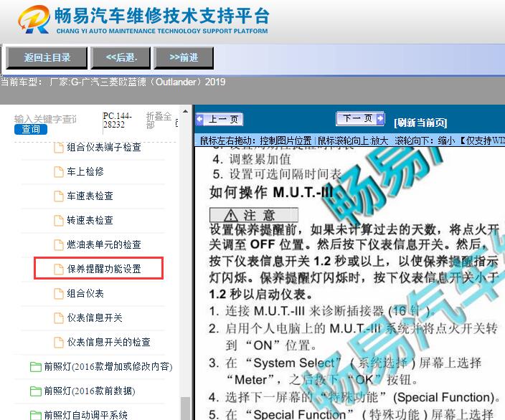Click the line '5. 设置可选间隔时间表'

coord(277,174)
